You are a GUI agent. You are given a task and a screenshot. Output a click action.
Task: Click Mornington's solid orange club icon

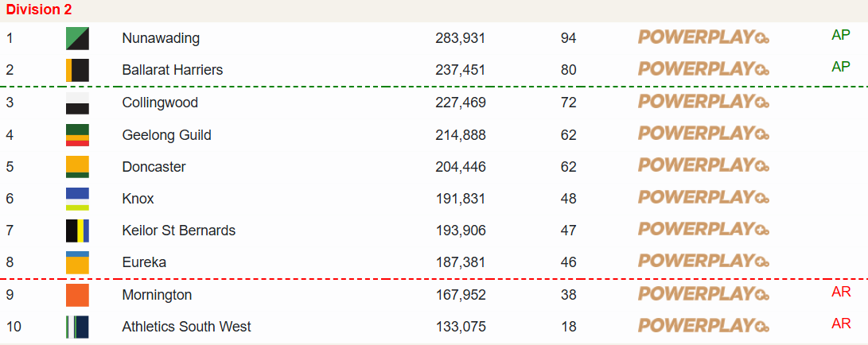77,295
